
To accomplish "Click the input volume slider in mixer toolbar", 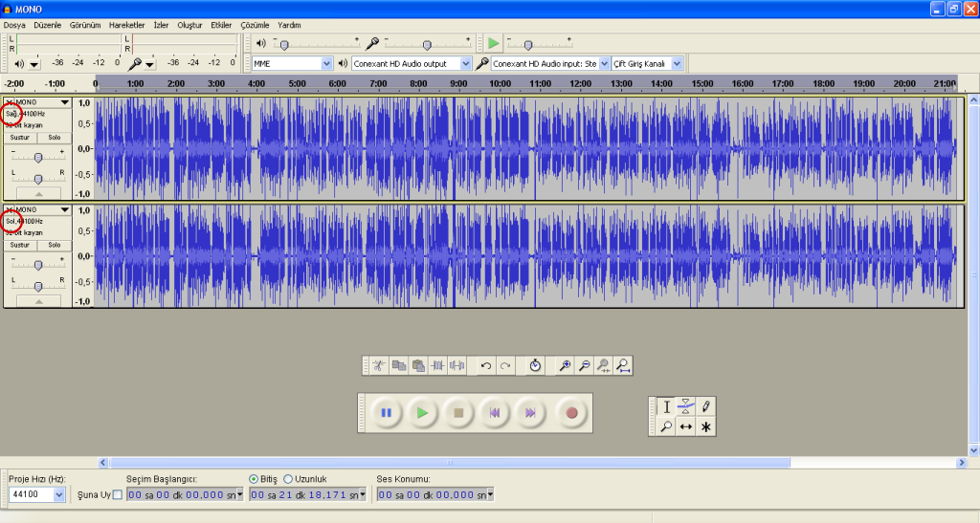I will 427,44.
